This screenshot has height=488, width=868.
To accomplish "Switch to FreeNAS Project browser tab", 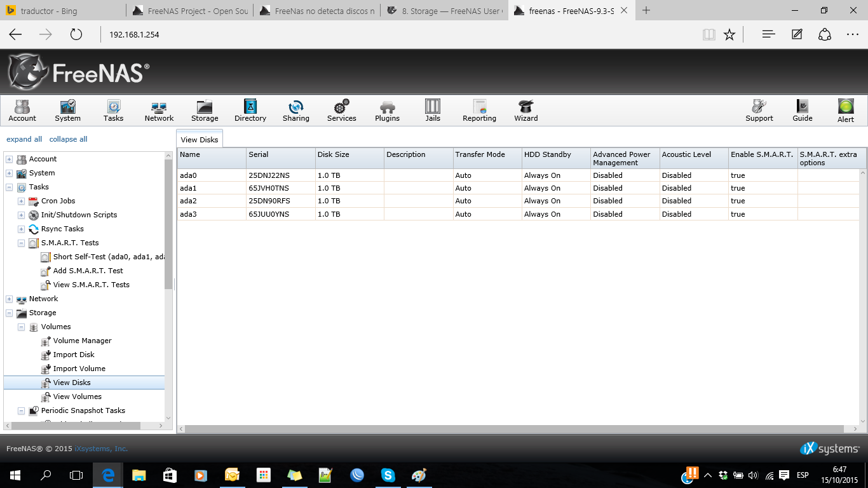I will pos(189,11).
